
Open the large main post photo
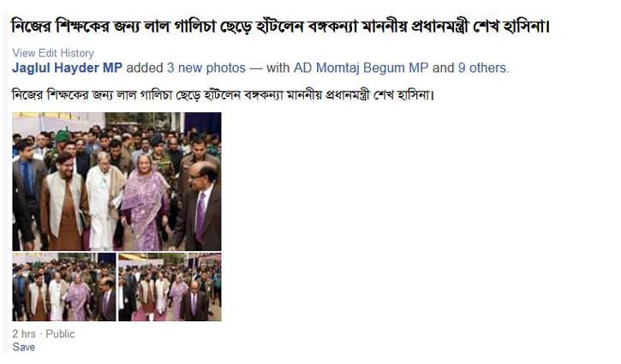[x=116, y=182]
